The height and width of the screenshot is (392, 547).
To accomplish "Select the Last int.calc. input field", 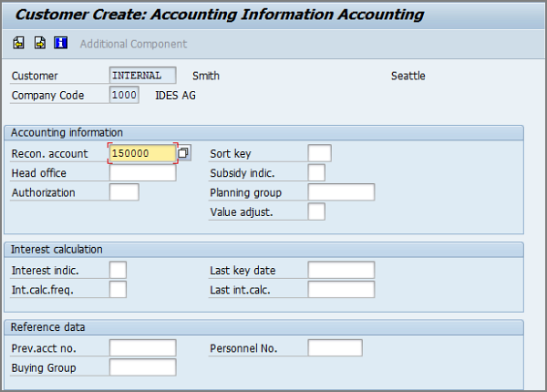I will click(341, 290).
